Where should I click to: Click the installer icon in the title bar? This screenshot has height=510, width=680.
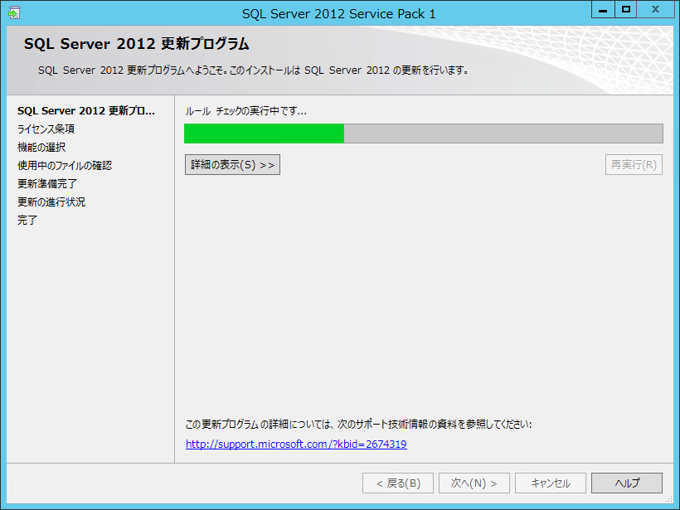[13, 13]
